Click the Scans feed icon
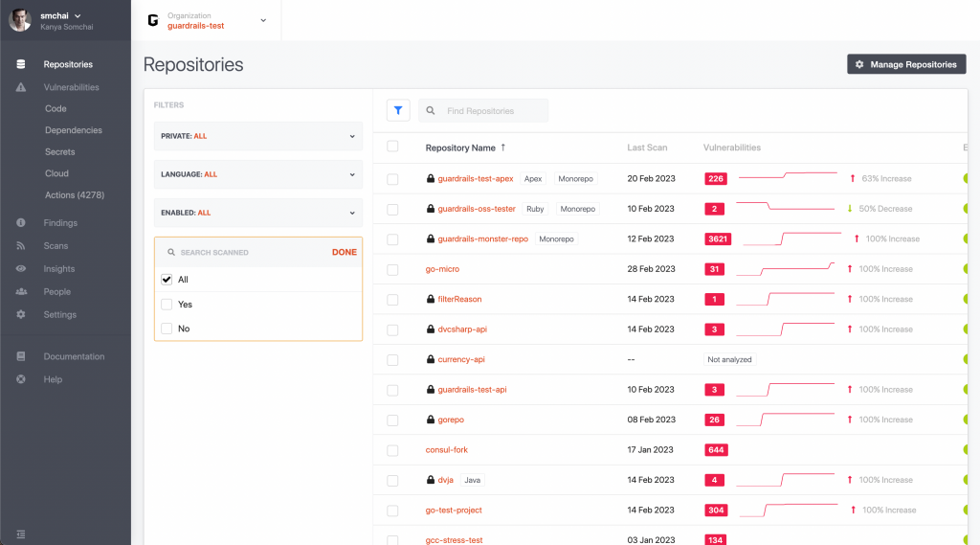 (21, 246)
